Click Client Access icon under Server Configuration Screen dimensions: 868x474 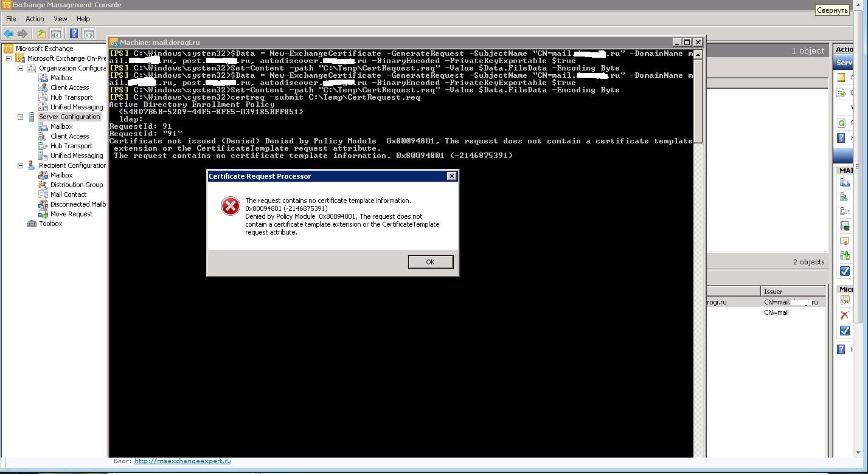pos(43,136)
